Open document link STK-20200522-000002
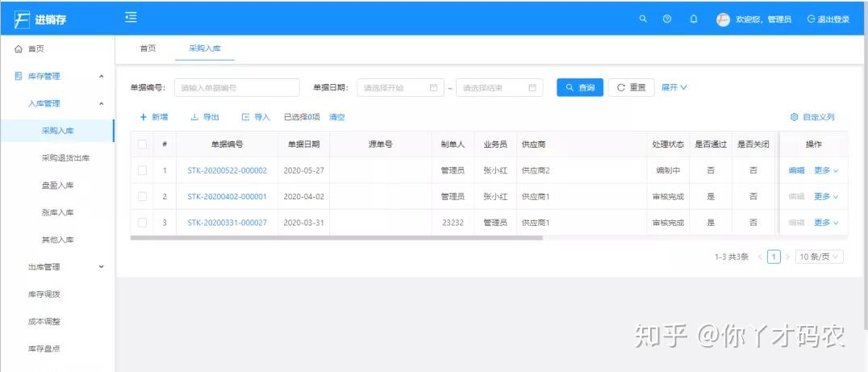Image resolution: width=868 pixels, height=372 pixels. coord(227,170)
